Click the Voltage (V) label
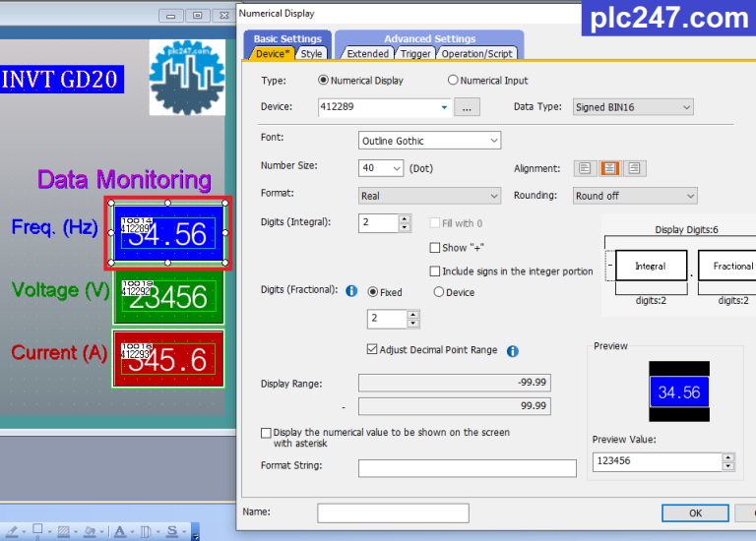756x541 pixels. coord(61,290)
